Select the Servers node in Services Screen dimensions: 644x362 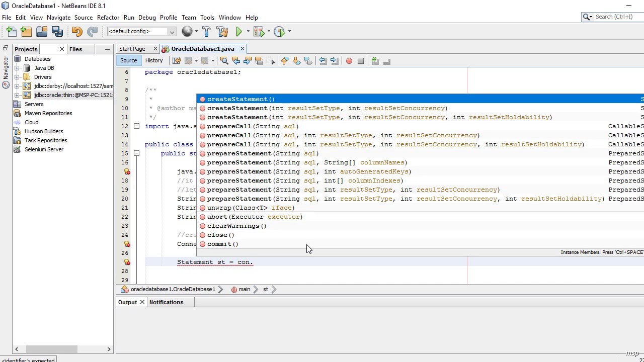(34, 104)
